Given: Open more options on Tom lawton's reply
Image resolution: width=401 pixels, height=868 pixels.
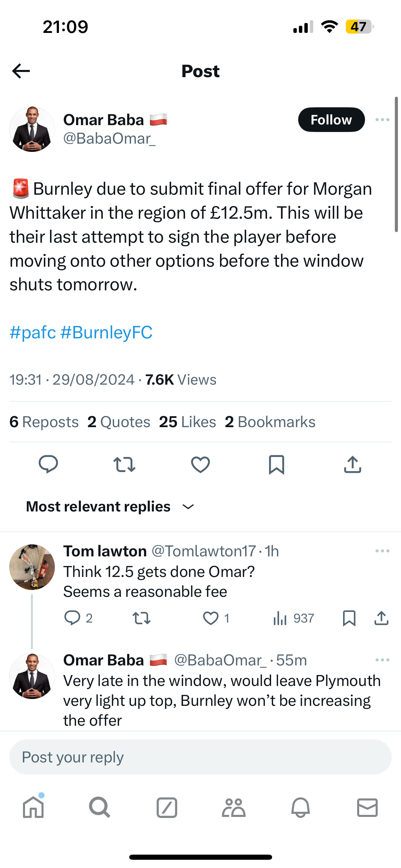Looking at the screenshot, I should coord(382,551).
